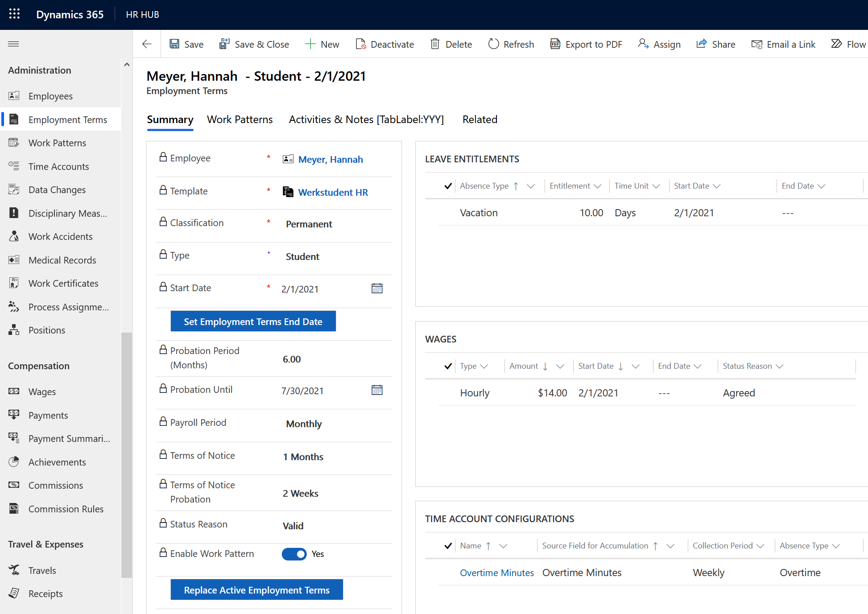Switch to Activities & Notes tab
The height and width of the screenshot is (614, 868).
click(366, 120)
